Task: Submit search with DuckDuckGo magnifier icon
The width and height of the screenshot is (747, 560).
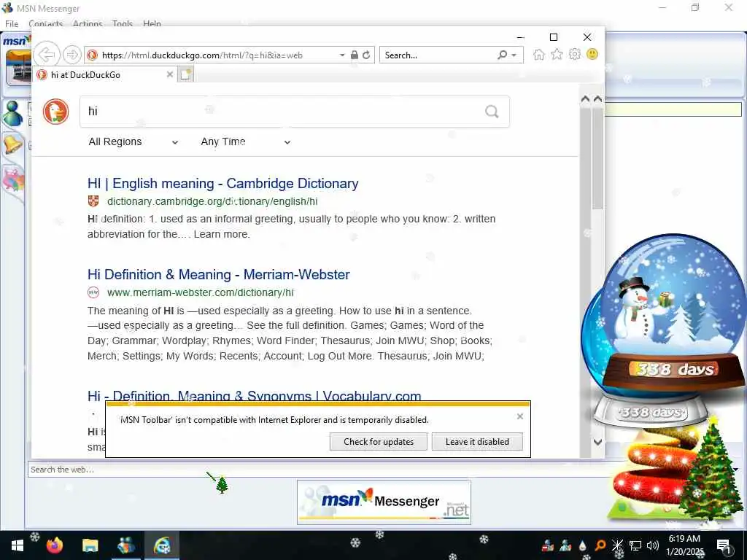Action: click(x=492, y=112)
